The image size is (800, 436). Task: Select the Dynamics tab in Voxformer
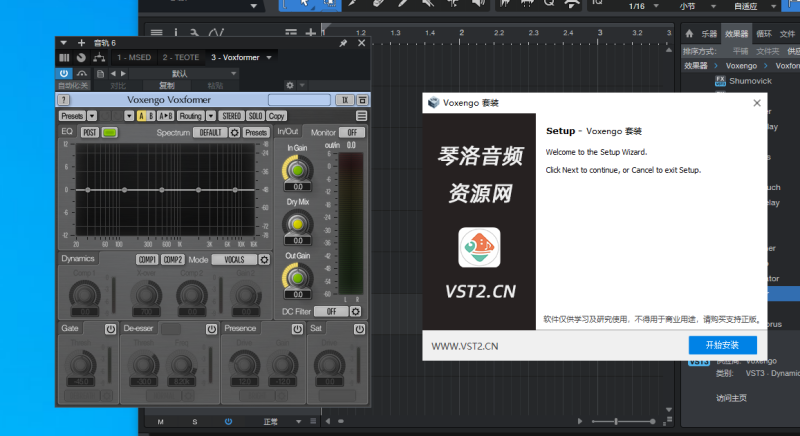click(78, 259)
